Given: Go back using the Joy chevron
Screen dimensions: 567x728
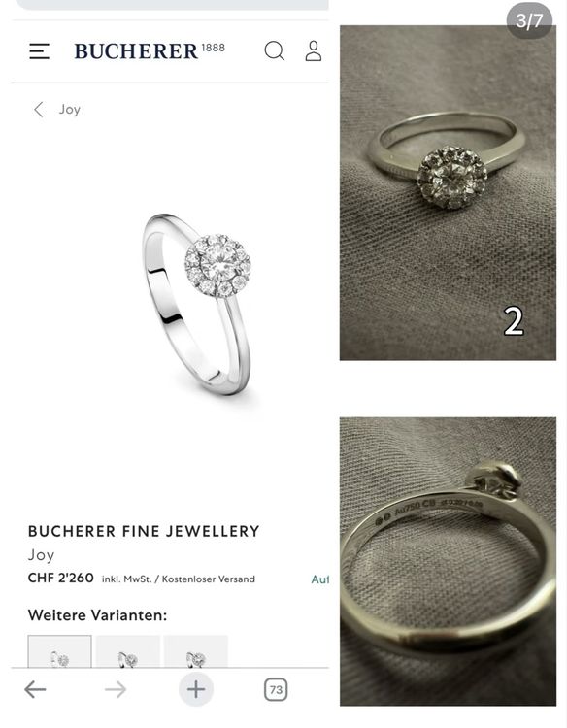Looking at the screenshot, I should (x=39, y=110).
